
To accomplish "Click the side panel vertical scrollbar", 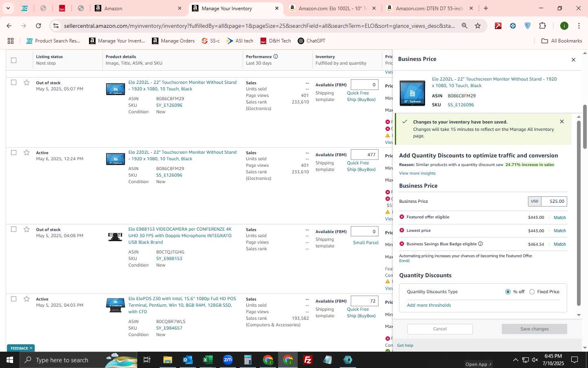I will click(x=578, y=213).
